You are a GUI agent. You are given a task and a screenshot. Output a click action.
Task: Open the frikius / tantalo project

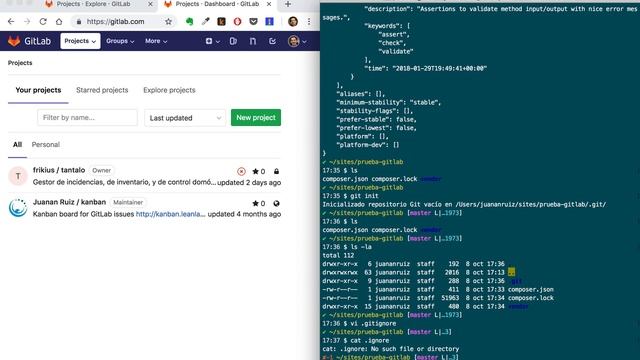[x=59, y=170]
